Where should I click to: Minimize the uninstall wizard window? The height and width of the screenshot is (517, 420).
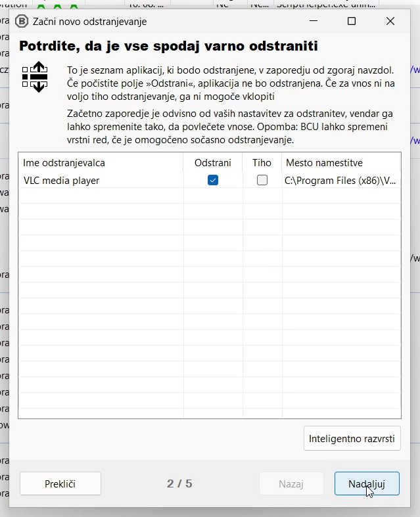pos(312,21)
